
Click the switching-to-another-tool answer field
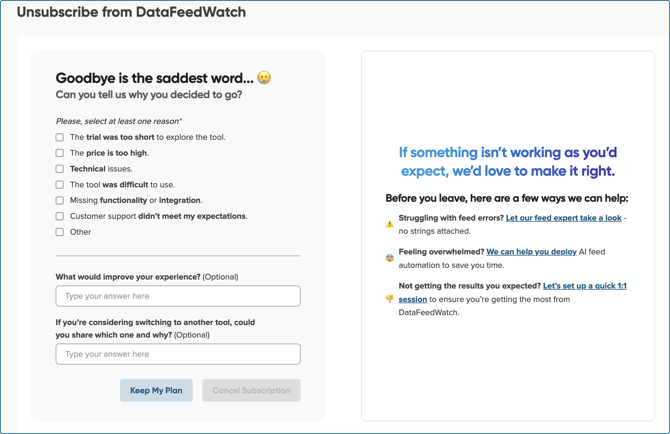point(178,354)
